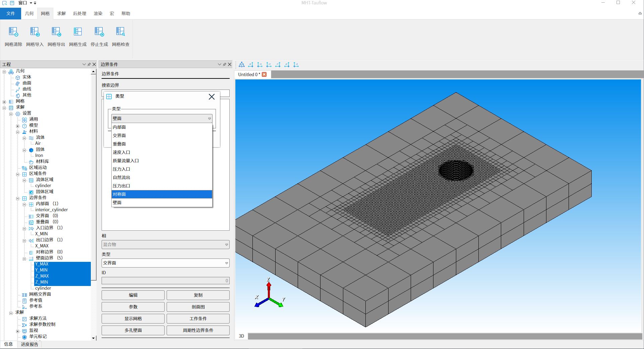Viewport: 644px width, 349px height.
Task: Click the isometric view icon in viewport toolbar
Action: pyautogui.click(x=242, y=65)
